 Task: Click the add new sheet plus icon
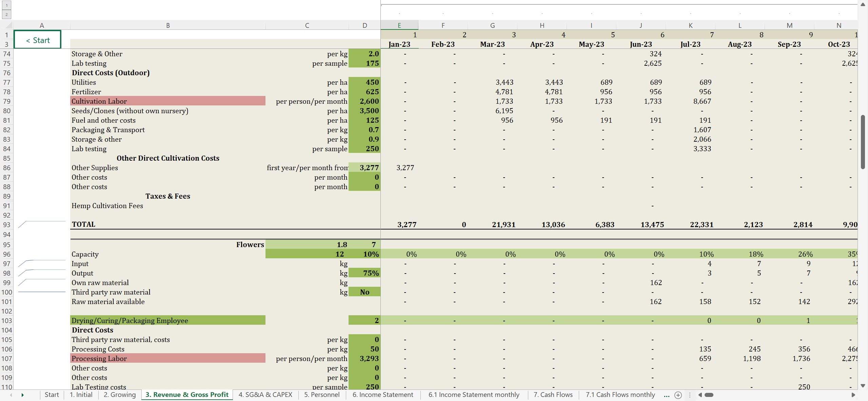point(678,395)
